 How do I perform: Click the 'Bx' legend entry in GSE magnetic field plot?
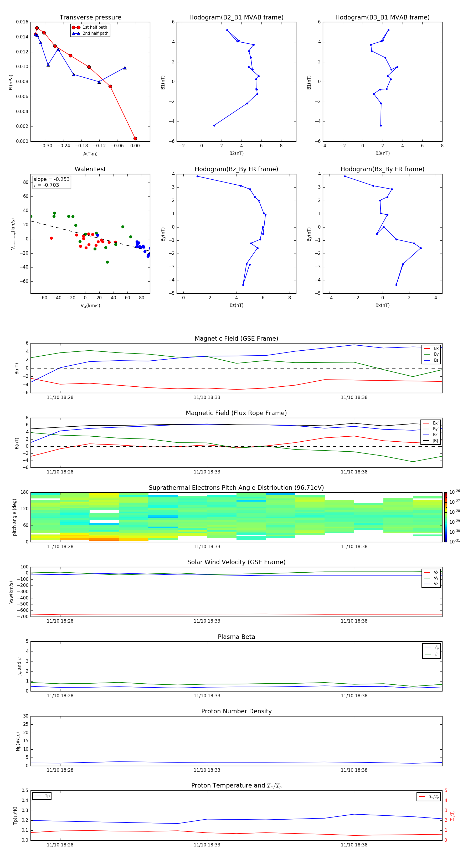coord(431,349)
